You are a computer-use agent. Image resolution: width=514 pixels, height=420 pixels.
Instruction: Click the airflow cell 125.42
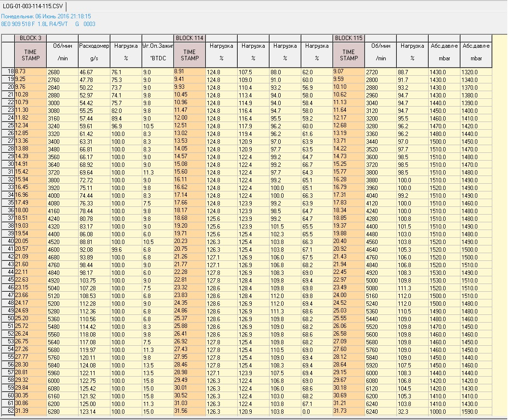click(94, 389)
